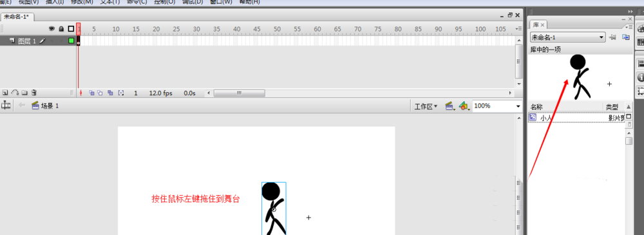
Task: Open the Swatches panel from the dock
Action: pos(640,42)
